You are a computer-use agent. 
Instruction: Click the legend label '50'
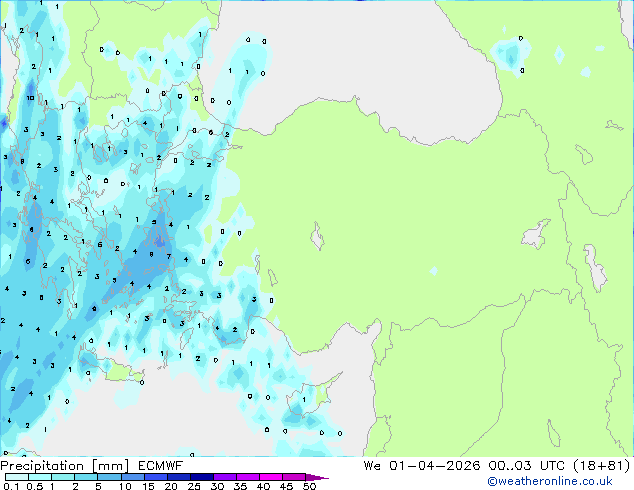[309, 486]
